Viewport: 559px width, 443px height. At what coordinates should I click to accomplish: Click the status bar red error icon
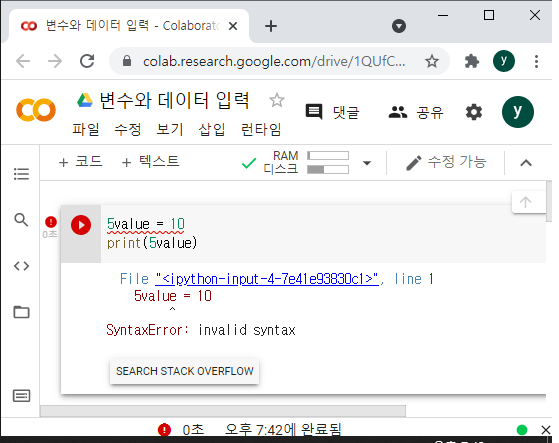(x=164, y=429)
